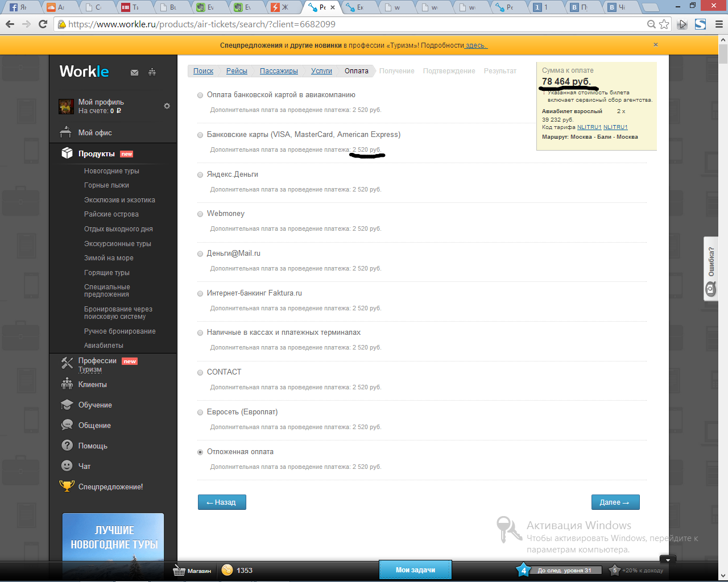Screen dimensions: 728x582
Task: Click the Спецпредложение trophy icon
Action: [x=67, y=486]
